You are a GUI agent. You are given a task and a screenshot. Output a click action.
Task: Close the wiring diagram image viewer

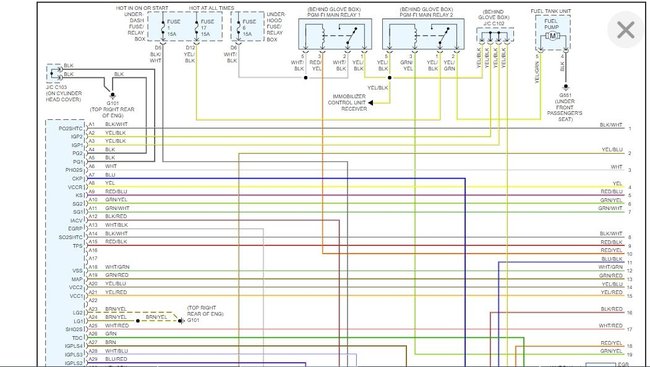click(x=625, y=30)
